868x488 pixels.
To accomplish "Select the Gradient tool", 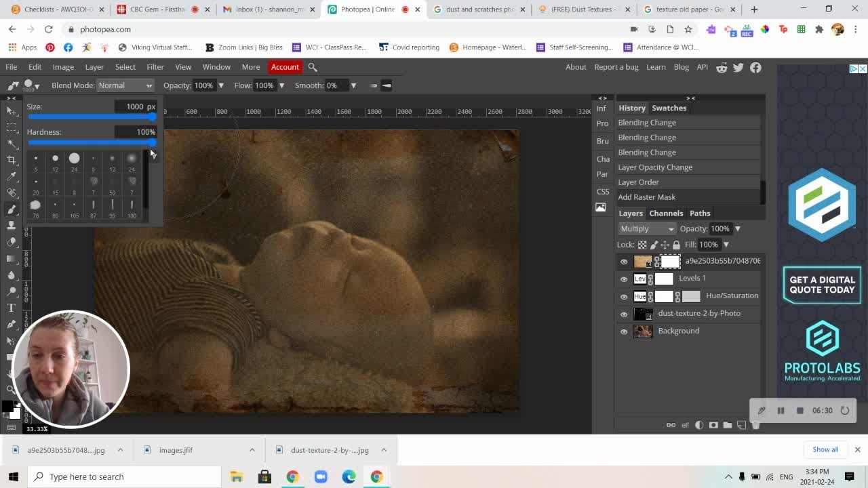I will point(11,258).
